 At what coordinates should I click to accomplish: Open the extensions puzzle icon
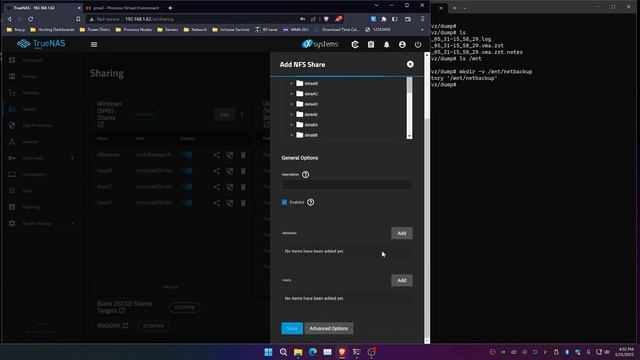[x=384, y=19]
